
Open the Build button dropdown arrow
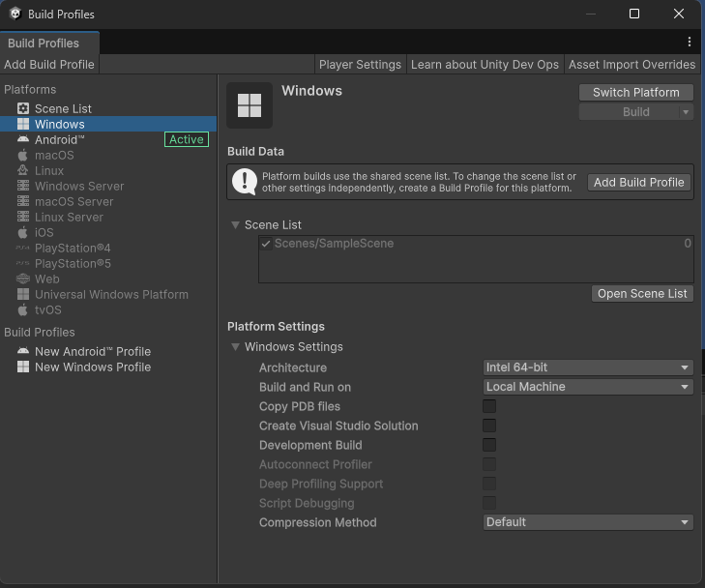pos(686,112)
